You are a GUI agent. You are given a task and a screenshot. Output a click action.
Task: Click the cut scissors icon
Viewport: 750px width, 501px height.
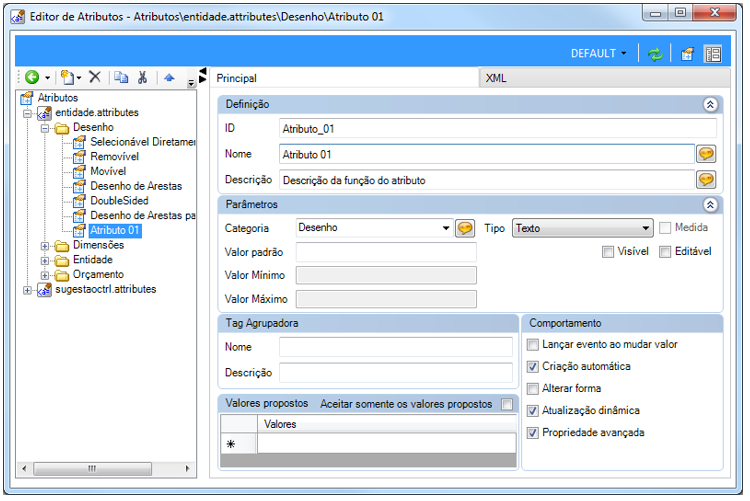142,77
